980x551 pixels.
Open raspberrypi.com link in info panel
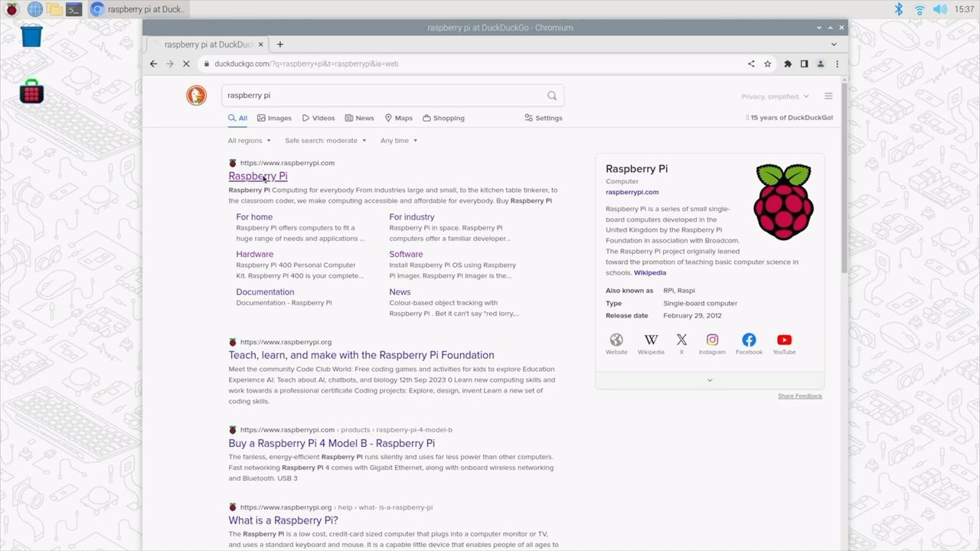pyautogui.click(x=632, y=192)
